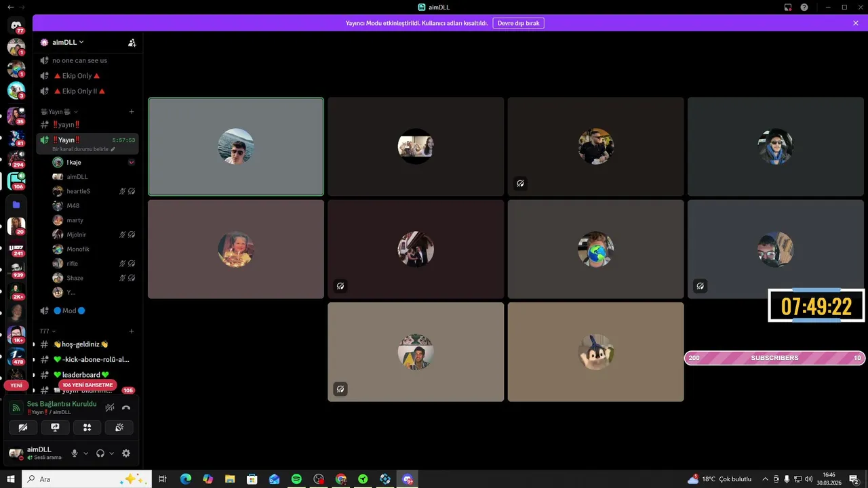Select user heartleS in the voice list
Viewport: 868px width, 488px height.
point(94,191)
